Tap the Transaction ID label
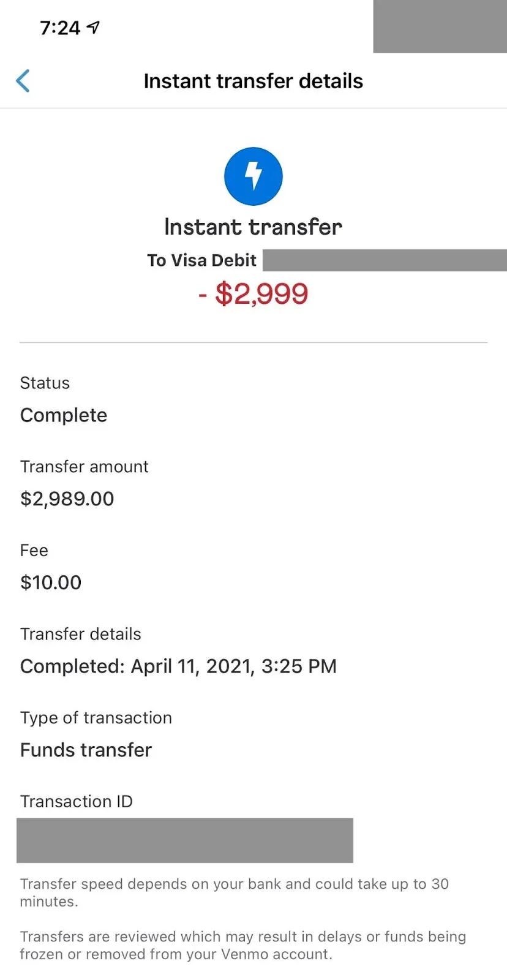This screenshot has width=507, height=980. [77, 801]
